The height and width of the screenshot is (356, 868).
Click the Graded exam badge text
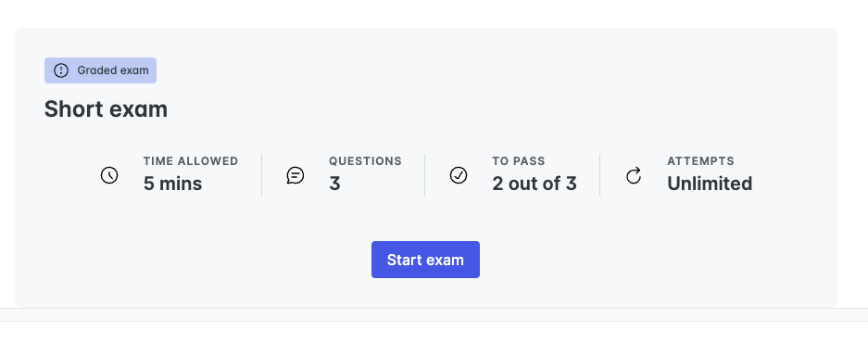click(x=113, y=70)
